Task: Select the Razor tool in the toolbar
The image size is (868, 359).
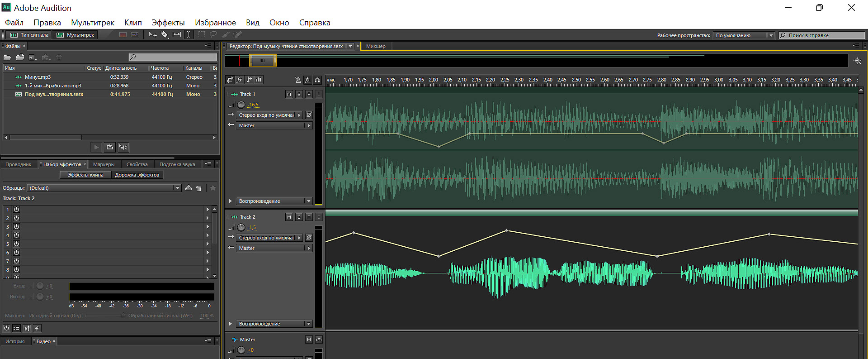Action: tap(165, 35)
